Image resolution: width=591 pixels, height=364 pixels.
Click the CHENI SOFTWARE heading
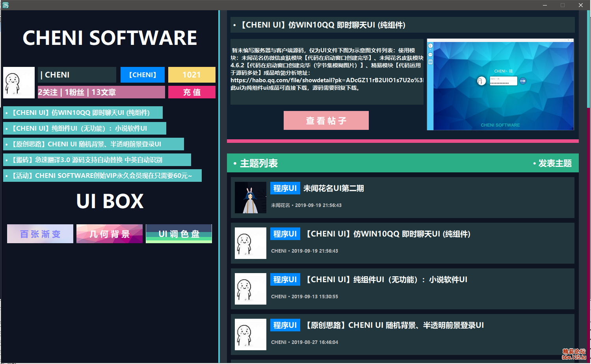coord(110,38)
